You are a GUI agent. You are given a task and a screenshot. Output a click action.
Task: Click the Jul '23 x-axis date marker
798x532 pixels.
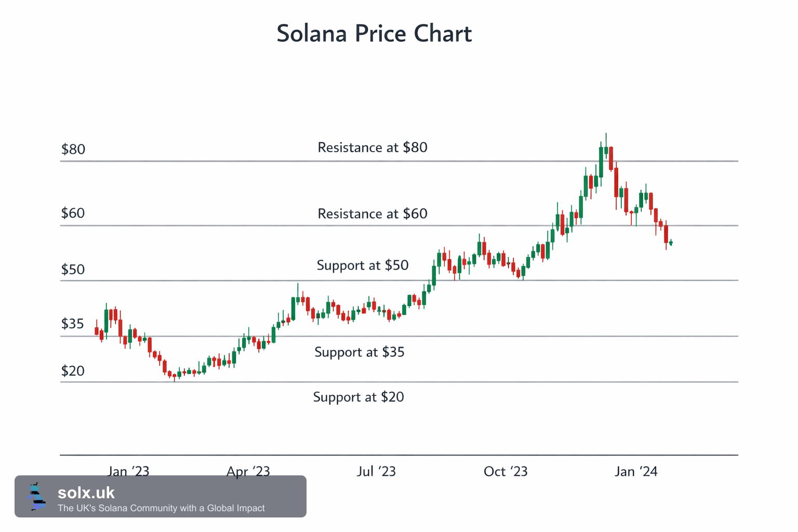pyautogui.click(x=376, y=471)
